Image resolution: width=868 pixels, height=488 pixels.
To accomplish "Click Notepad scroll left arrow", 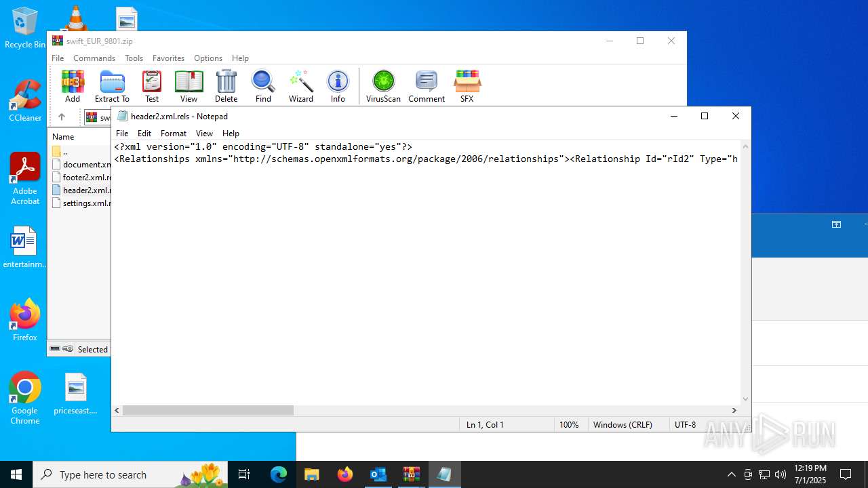I will click(117, 410).
